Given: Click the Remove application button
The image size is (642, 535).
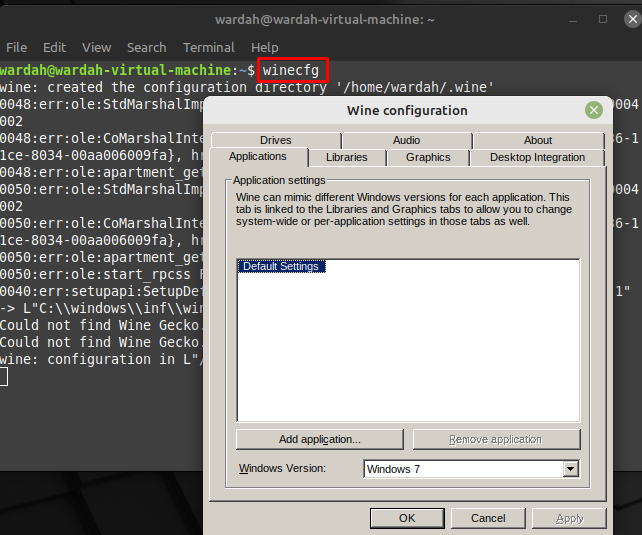Looking at the screenshot, I should 496,439.
